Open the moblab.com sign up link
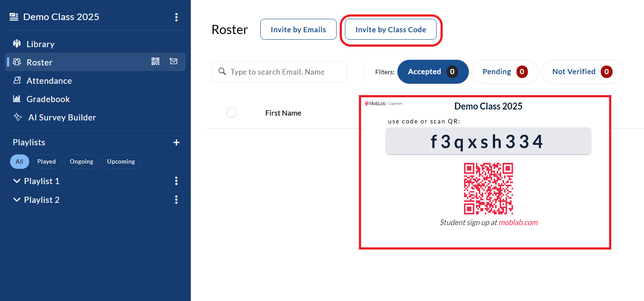This screenshot has height=301, width=644. click(x=518, y=222)
